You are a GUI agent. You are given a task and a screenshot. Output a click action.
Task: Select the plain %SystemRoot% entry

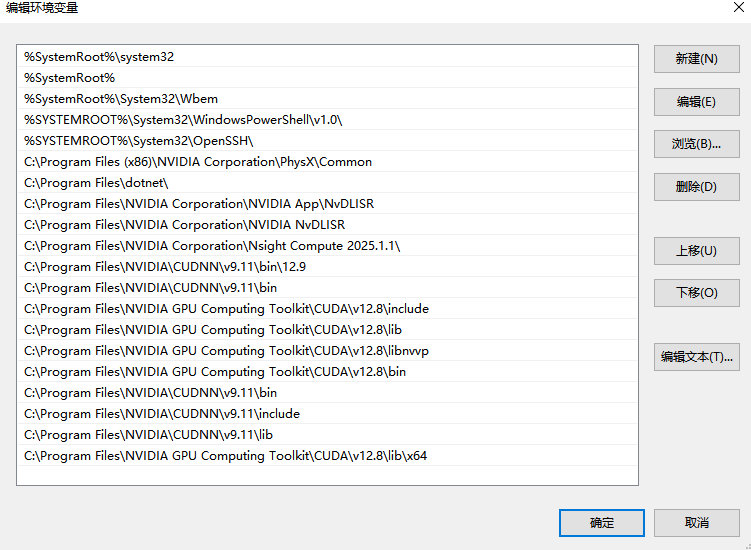coord(328,78)
